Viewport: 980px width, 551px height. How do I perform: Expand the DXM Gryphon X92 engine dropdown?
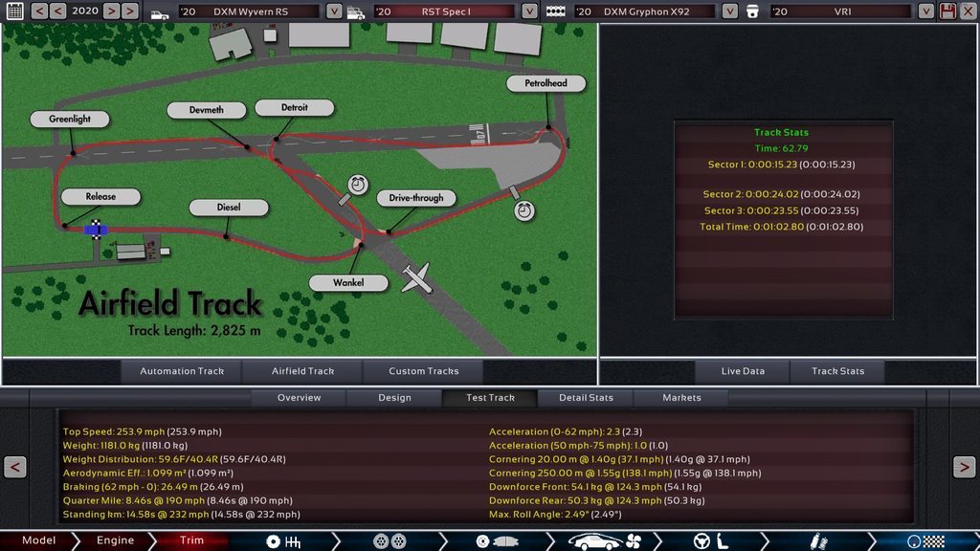click(729, 11)
